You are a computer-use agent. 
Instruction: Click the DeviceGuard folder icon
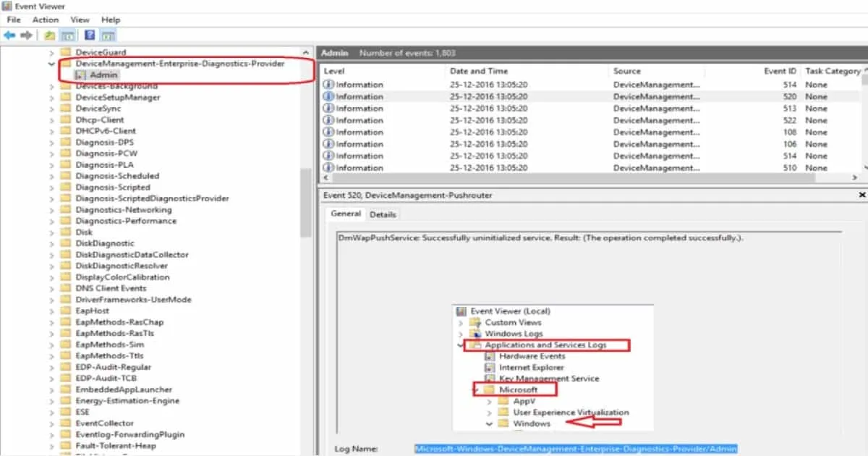click(x=65, y=52)
